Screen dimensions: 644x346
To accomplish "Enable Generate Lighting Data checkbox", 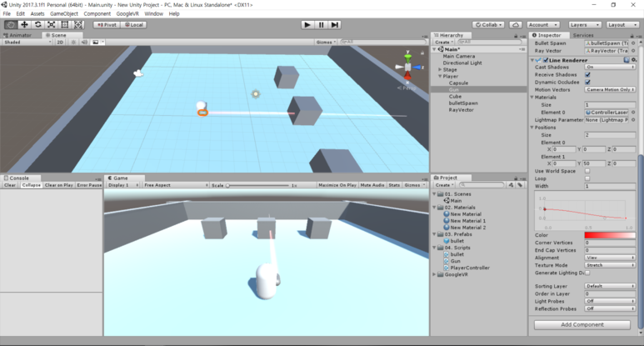I will pyautogui.click(x=587, y=273).
